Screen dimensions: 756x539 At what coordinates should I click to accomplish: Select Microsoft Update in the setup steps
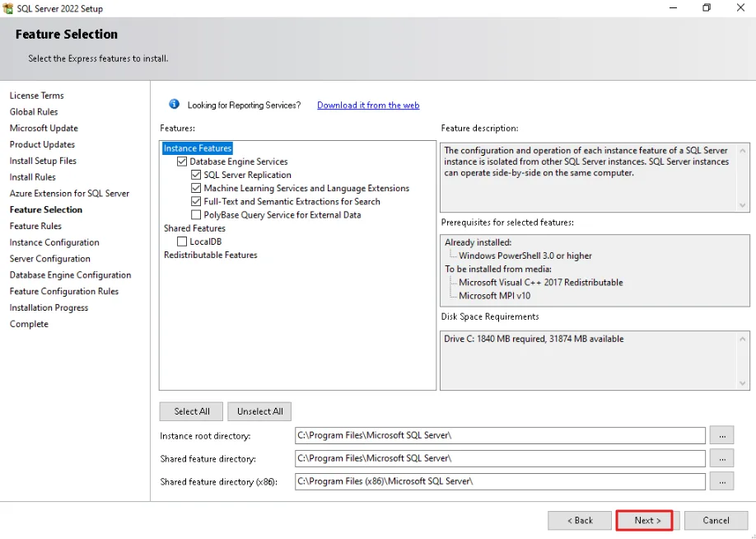[44, 129]
